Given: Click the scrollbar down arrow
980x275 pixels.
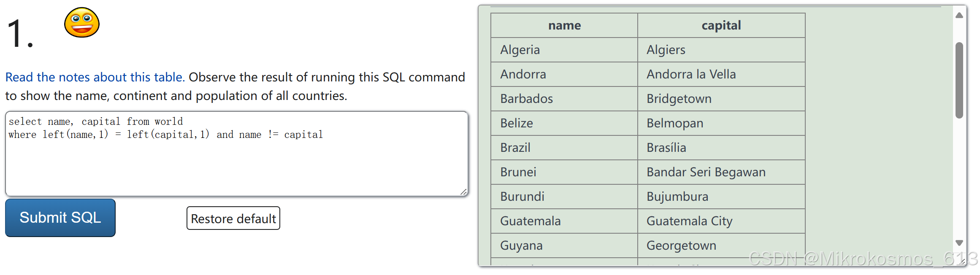Looking at the screenshot, I should coord(959,243).
